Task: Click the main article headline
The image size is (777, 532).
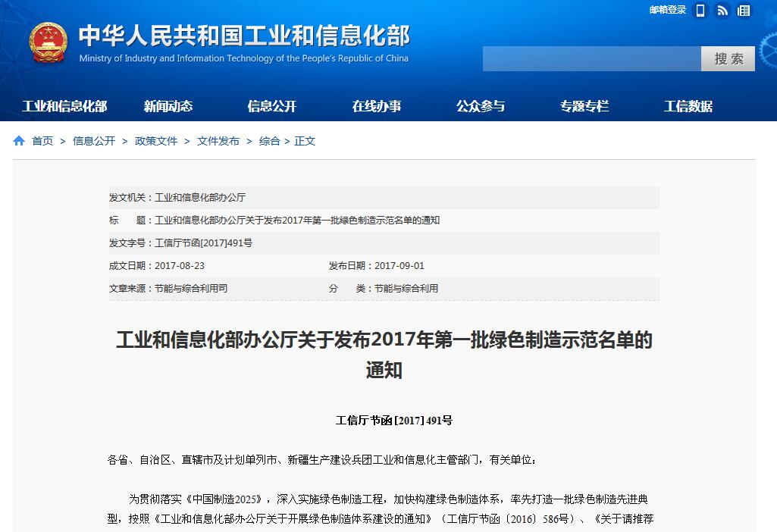Action: [384, 355]
